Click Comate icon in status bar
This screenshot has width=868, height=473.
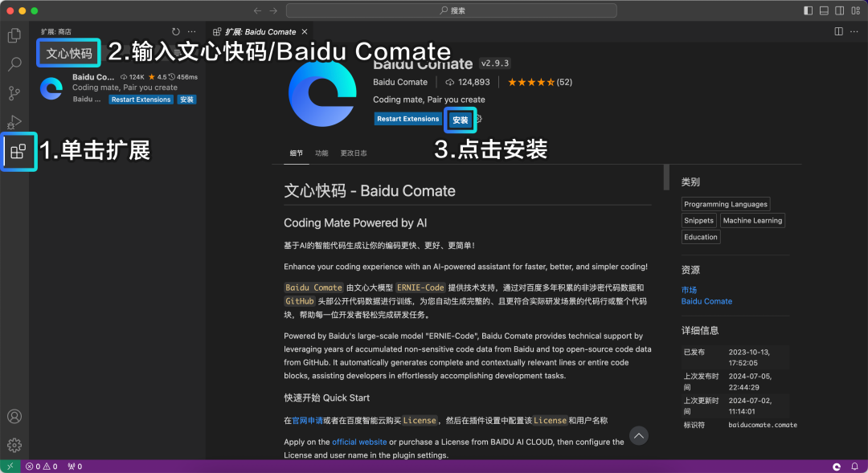[x=837, y=467]
